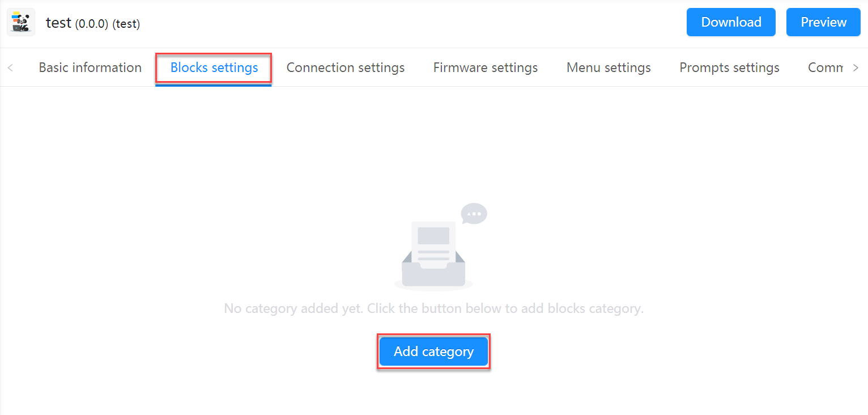The width and height of the screenshot is (868, 415).
Task: Click the Add category button
Action: pos(433,352)
